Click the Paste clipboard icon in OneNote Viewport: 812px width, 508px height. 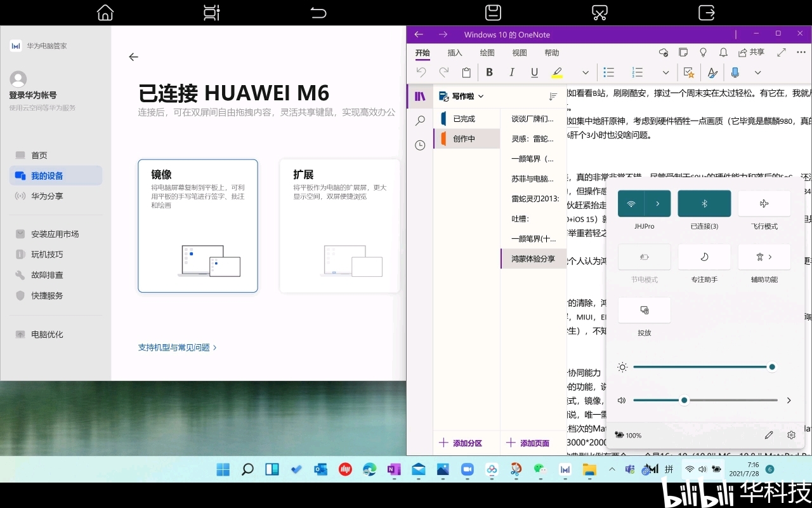tap(466, 72)
